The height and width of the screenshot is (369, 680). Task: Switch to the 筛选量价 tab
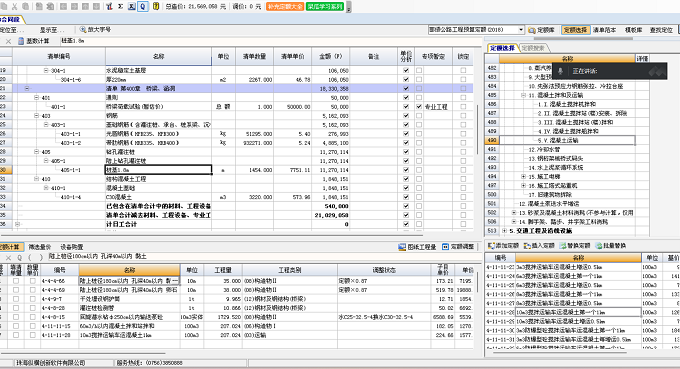pyautogui.click(x=40, y=247)
